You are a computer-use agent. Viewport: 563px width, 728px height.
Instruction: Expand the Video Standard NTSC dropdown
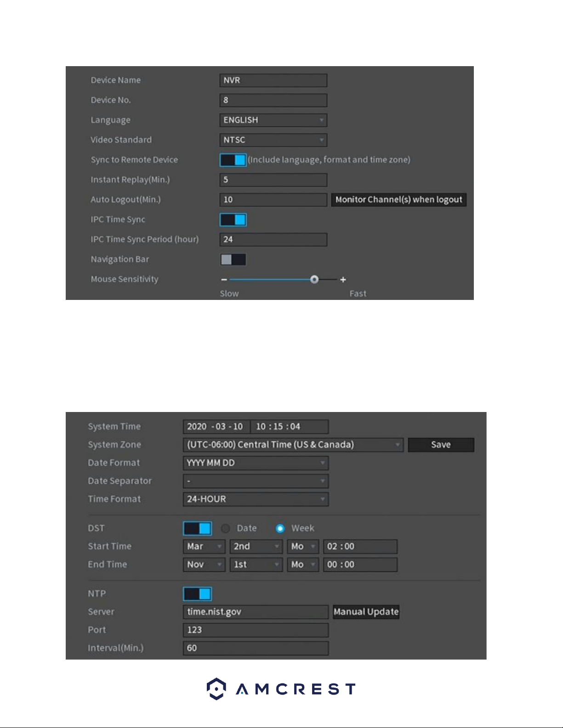(x=273, y=140)
